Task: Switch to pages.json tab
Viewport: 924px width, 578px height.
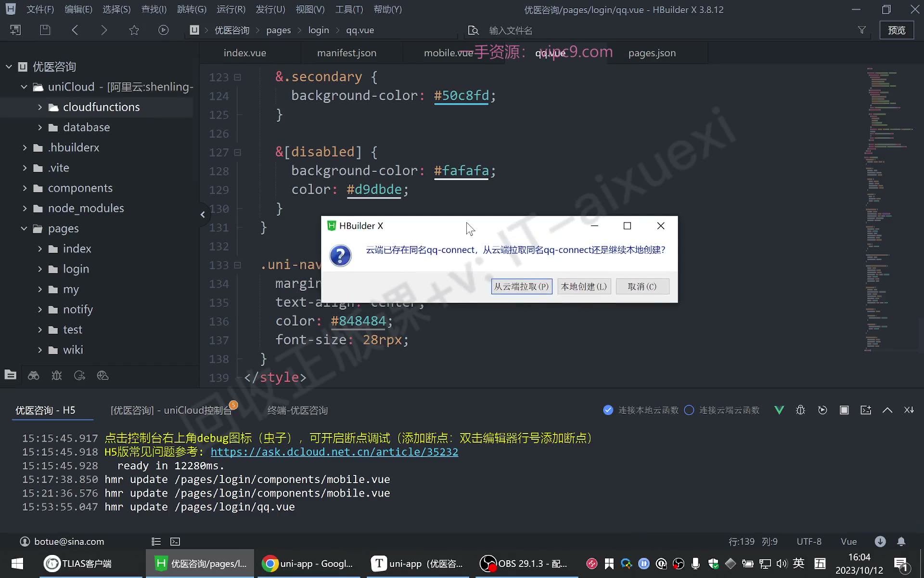Action: pos(652,53)
